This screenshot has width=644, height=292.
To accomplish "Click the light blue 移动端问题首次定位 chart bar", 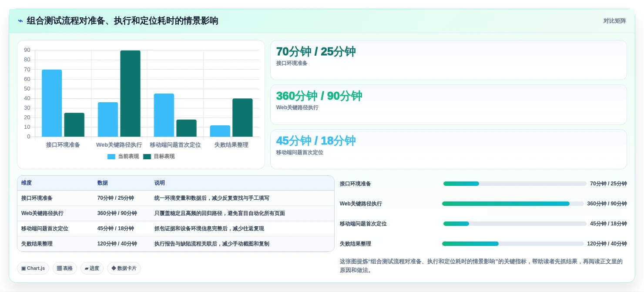I will point(164,115).
